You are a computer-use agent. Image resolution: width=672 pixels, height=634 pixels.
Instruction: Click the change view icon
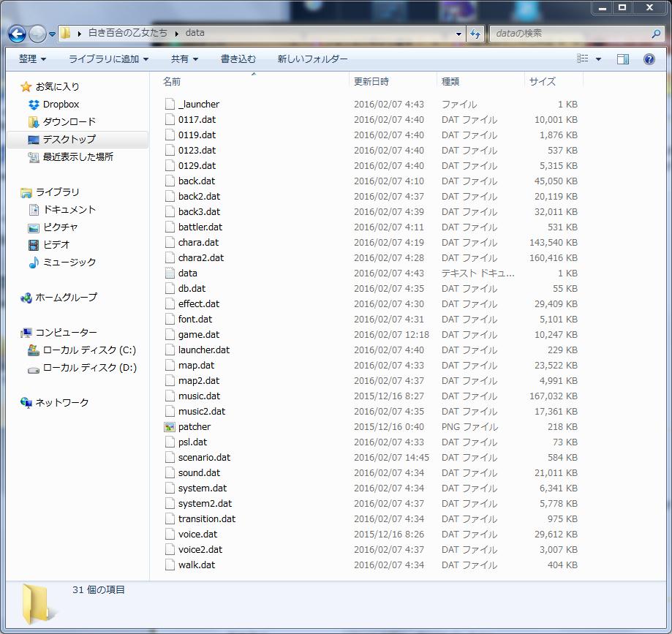point(583,59)
